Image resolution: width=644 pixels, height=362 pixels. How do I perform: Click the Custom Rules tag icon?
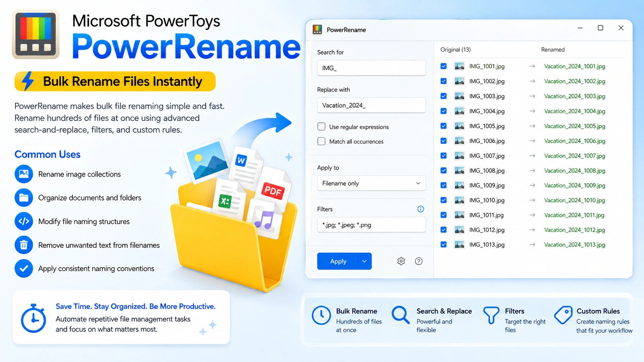point(563,315)
